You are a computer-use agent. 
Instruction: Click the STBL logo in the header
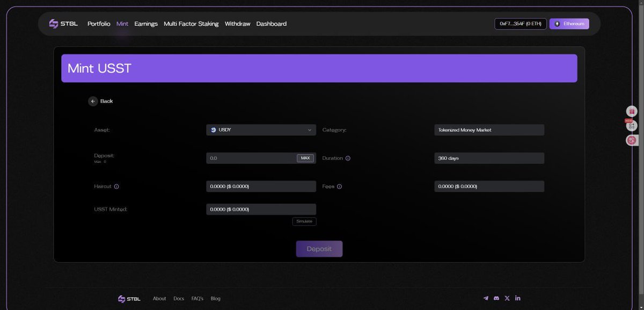pos(63,24)
